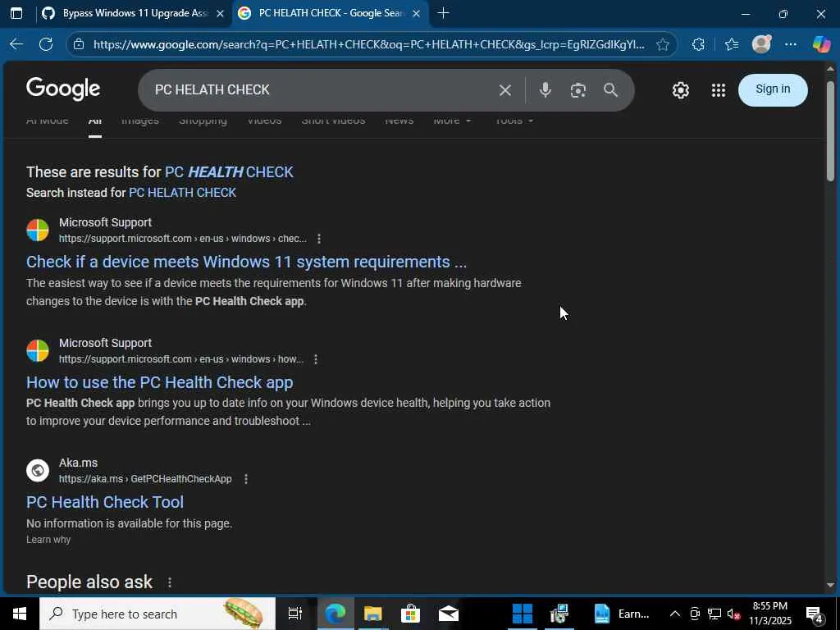Viewport: 840px width, 630px height.
Task: Open browser extensions puzzle icon
Action: [698, 44]
